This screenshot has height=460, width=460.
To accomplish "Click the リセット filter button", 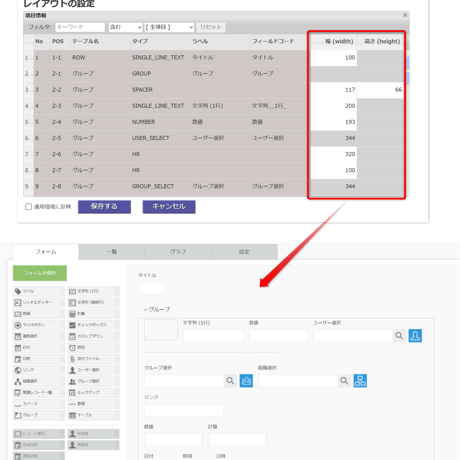I will pos(211,27).
